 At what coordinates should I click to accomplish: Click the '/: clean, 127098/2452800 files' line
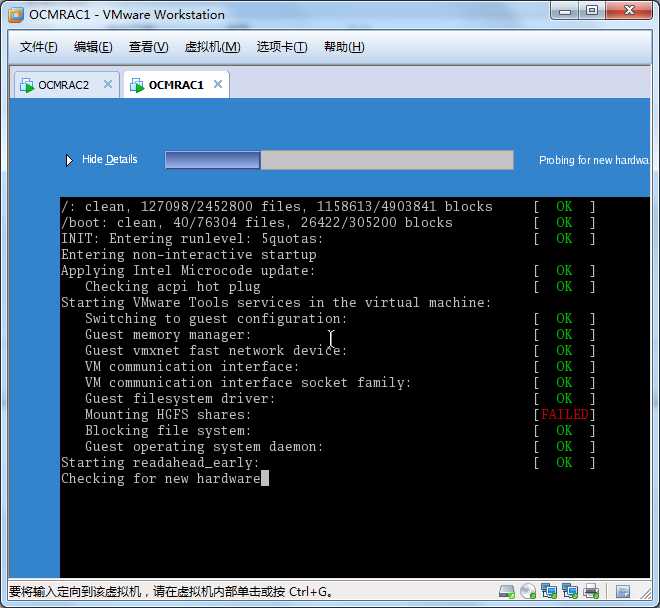277,207
